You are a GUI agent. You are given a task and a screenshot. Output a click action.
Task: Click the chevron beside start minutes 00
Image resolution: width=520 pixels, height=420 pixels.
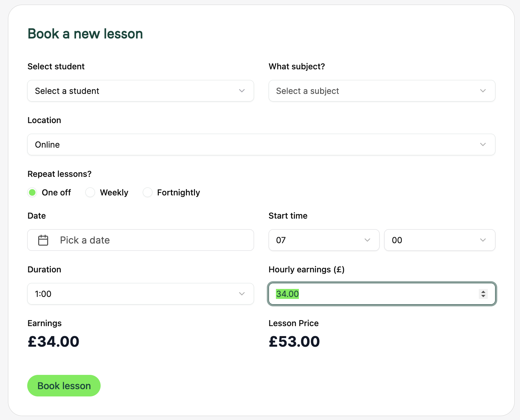coord(483,240)
